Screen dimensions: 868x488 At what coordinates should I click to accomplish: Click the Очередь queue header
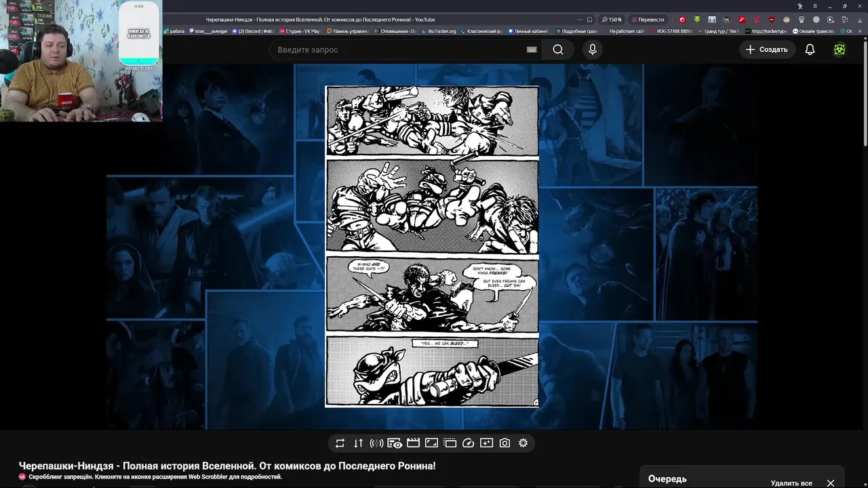667,479
